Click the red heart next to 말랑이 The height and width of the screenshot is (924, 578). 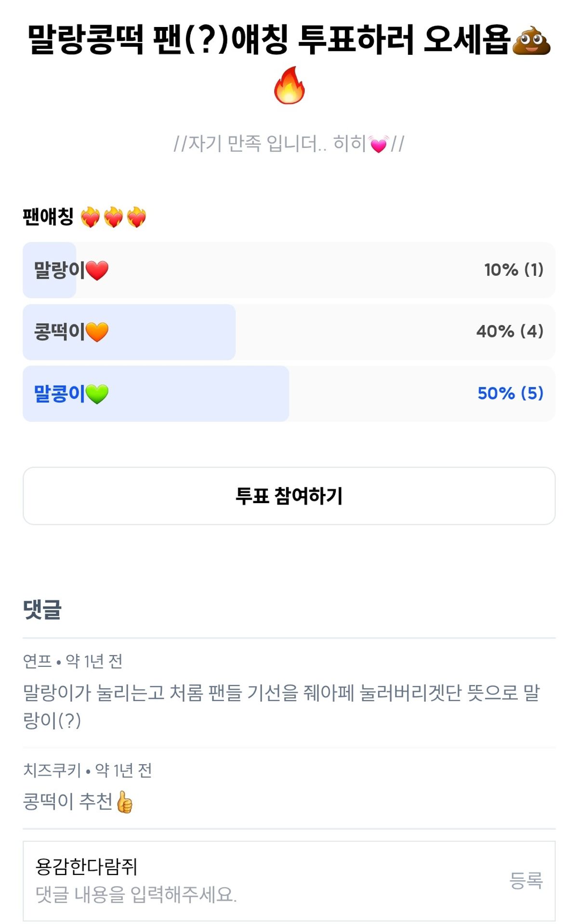[97, 271]
